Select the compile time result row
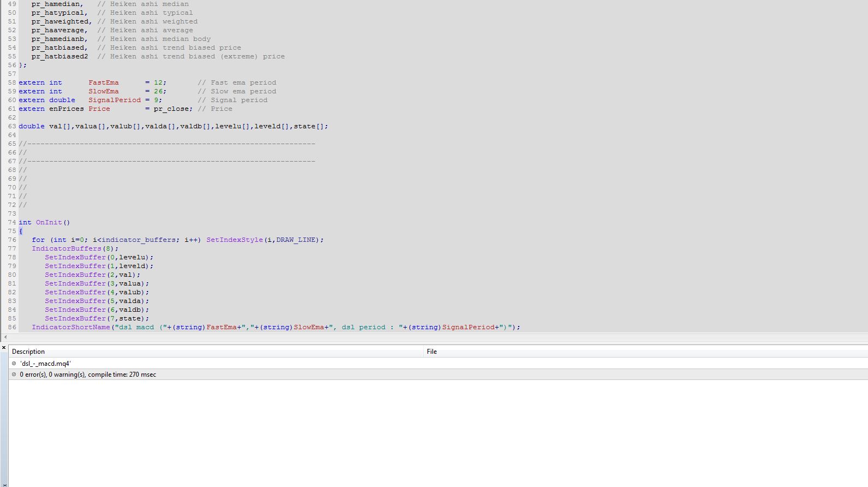Screen dimensions: 868x487 coord(88,375)
